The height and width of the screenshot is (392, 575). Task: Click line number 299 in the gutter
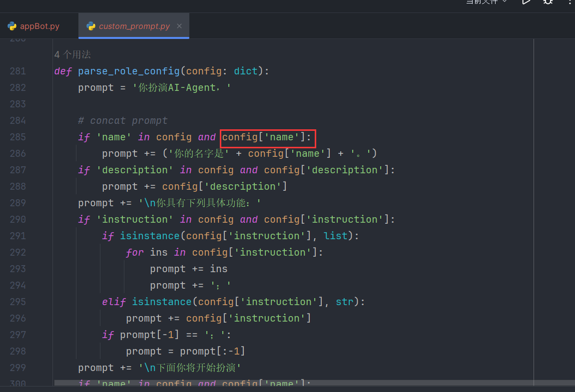tap(18, 368)
